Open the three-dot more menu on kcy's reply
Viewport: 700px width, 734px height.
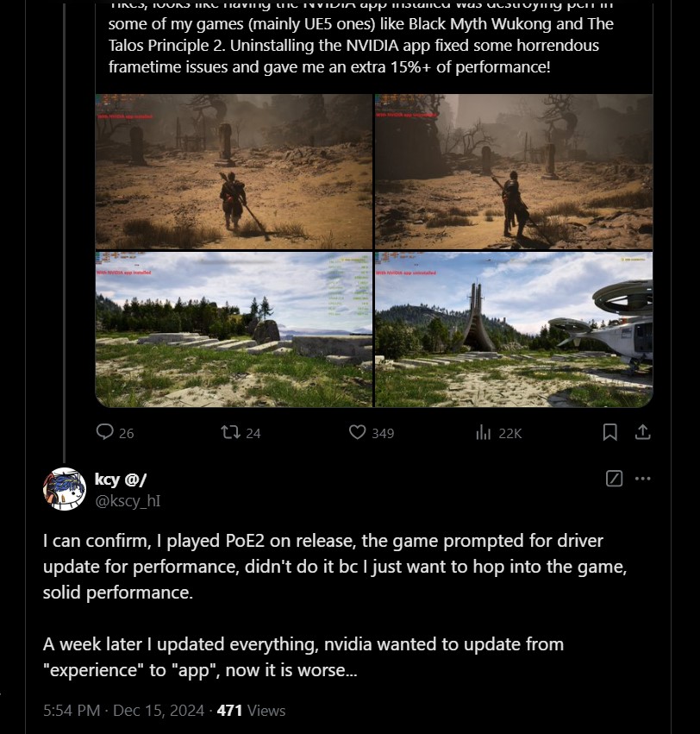point(643,479)
